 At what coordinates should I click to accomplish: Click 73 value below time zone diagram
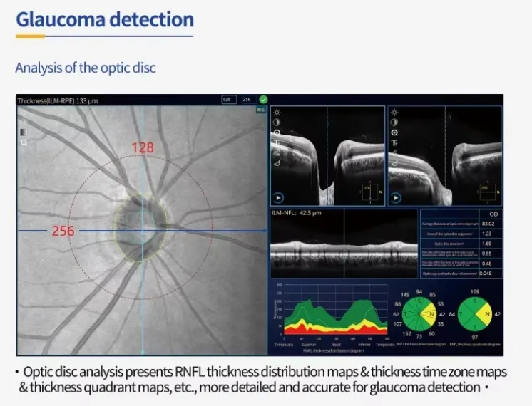point(419,336)
